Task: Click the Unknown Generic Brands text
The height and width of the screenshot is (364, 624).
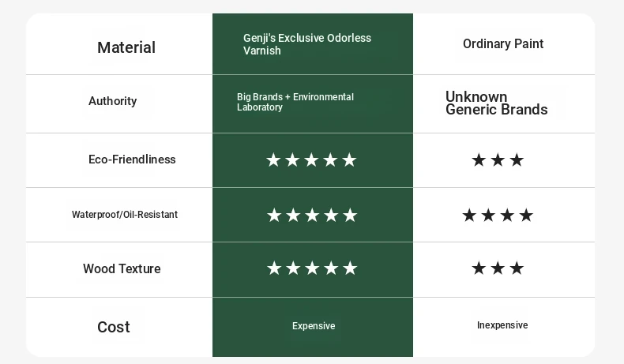Action: pyautogui.click(x=496, y=103)
